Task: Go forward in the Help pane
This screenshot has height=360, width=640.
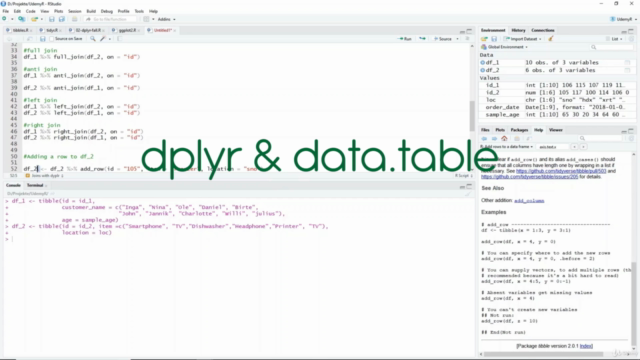Action: (494, 139)
